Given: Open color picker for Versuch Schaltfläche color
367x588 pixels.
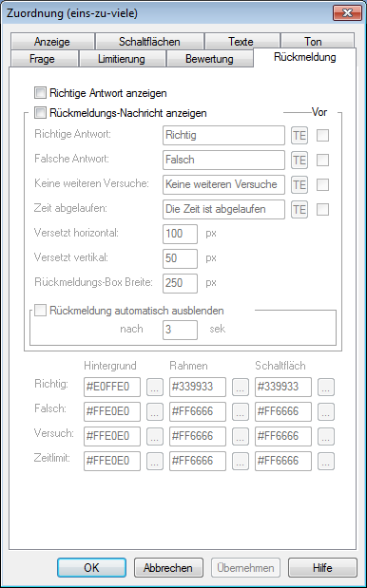Looking at the screenshot, I should pyautogui.click(x=326, y=437).
